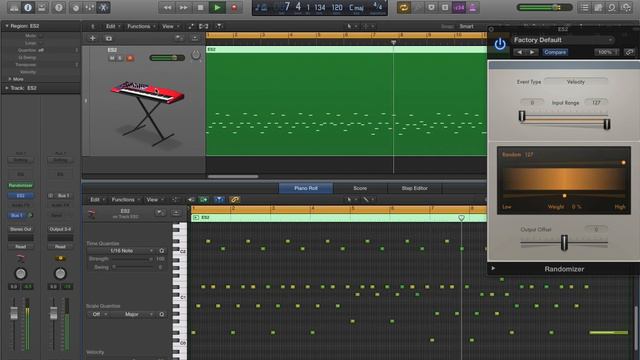Click the red Record button
Viewport: 640px width, 360px height.
coord(234,7)
